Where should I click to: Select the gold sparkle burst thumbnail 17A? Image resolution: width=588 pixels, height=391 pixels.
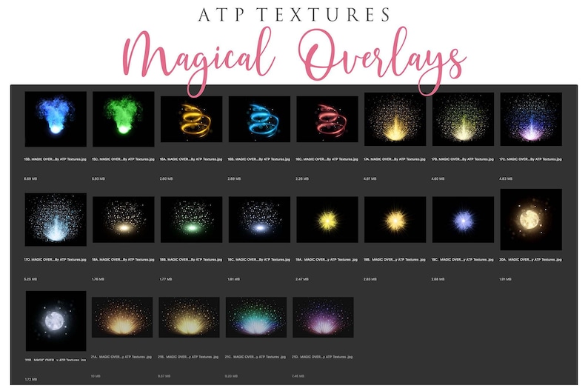(x=395, y=119)
